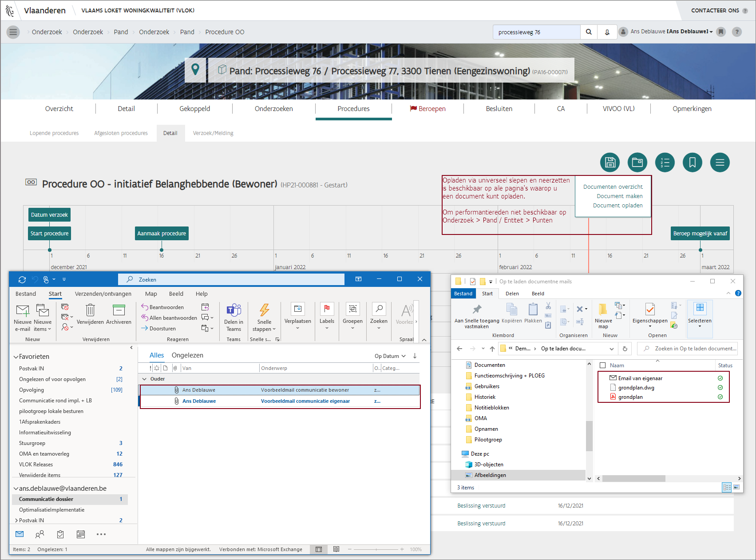Click the search magnifier button
The image size is (756, 560).
tap(589, 32)
